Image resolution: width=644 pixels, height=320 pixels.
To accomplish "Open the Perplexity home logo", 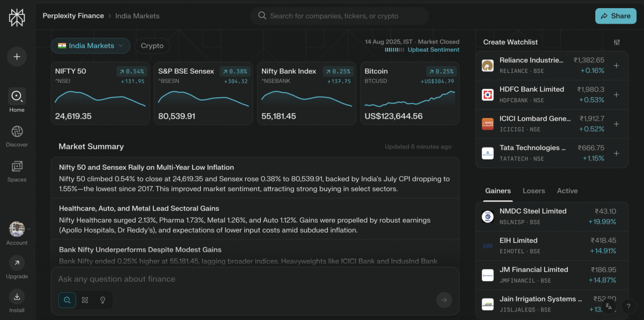I will coord(17,17).
